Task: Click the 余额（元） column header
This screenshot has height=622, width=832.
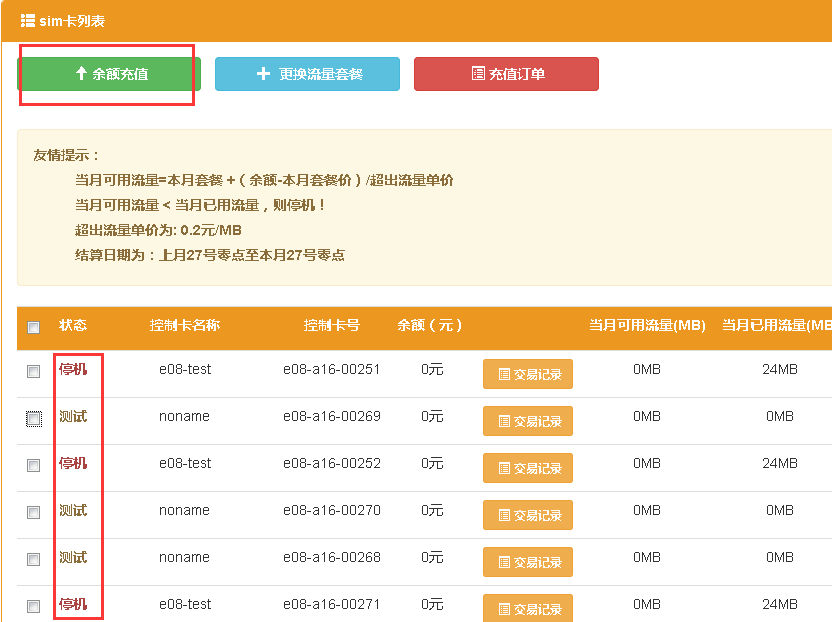Action: click(430, 325)
